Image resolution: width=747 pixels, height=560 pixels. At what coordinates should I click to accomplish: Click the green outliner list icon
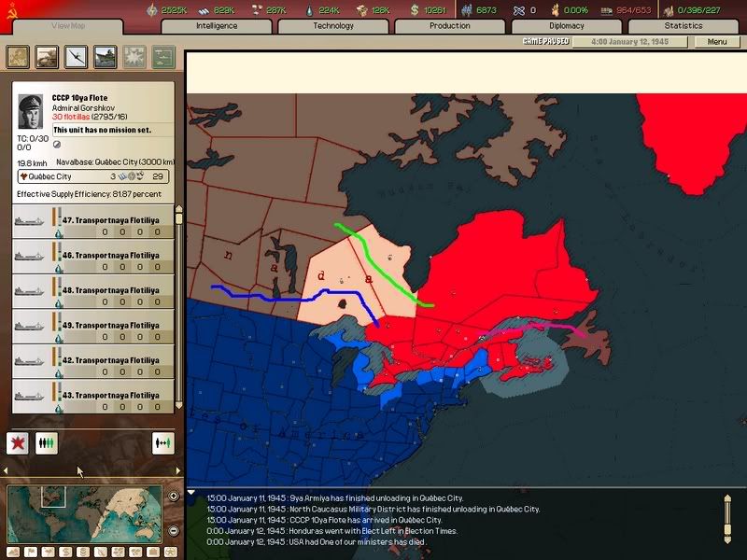tap(163, 57)
